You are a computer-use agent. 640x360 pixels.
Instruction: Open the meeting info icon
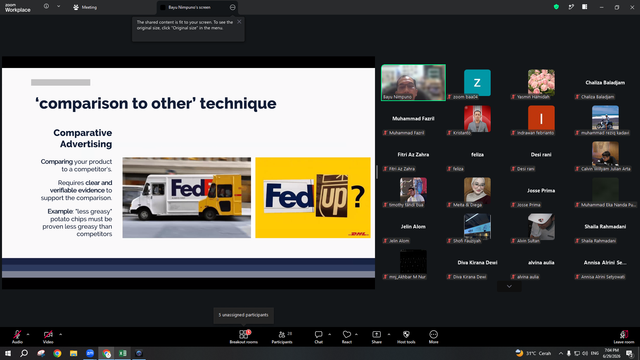[x=46, y=7]
